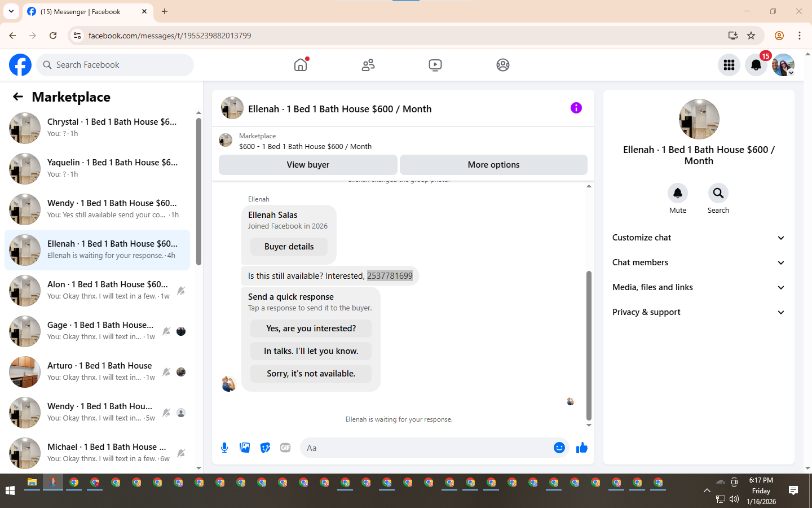
Task: Click muted icon on Gage conversation
Action: pos(166,331)
